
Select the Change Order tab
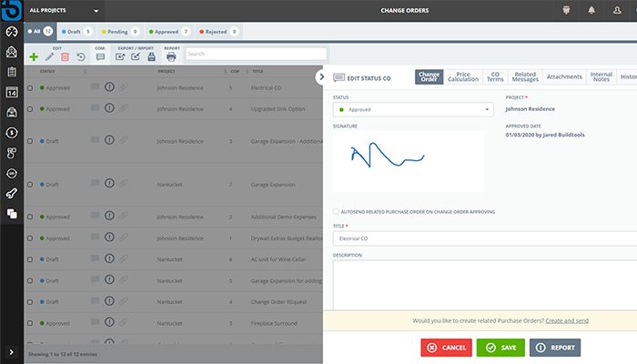(429, 76)
